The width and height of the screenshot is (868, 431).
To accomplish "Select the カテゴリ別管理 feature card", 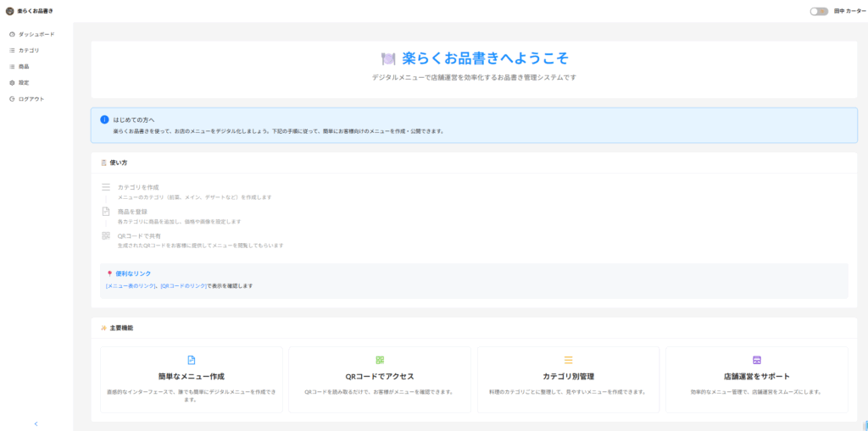I will [x=568, y=379].
